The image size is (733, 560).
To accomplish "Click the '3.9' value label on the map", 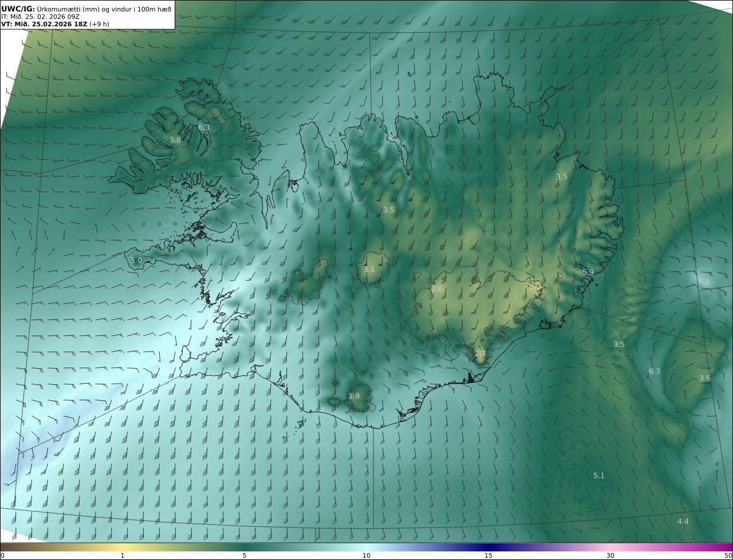I will (x=354, y=396).
